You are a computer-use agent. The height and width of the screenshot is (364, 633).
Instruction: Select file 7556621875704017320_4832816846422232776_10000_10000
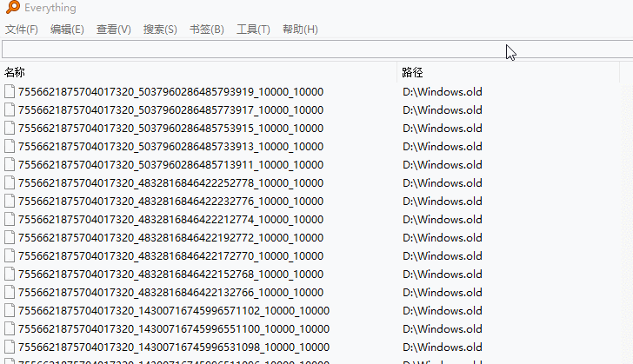tap(170, 202)
